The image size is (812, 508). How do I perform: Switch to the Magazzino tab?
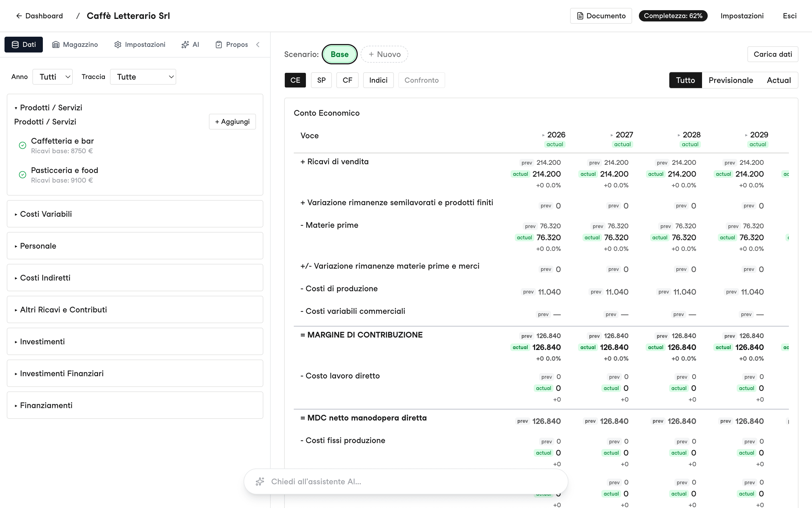pyautogui.click(x=75, y=44)
